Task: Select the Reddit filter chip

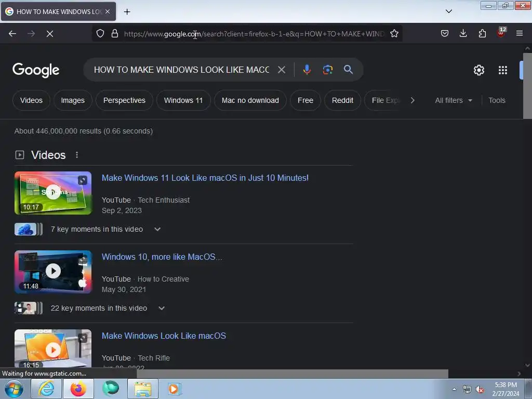Action: (342, 100)
